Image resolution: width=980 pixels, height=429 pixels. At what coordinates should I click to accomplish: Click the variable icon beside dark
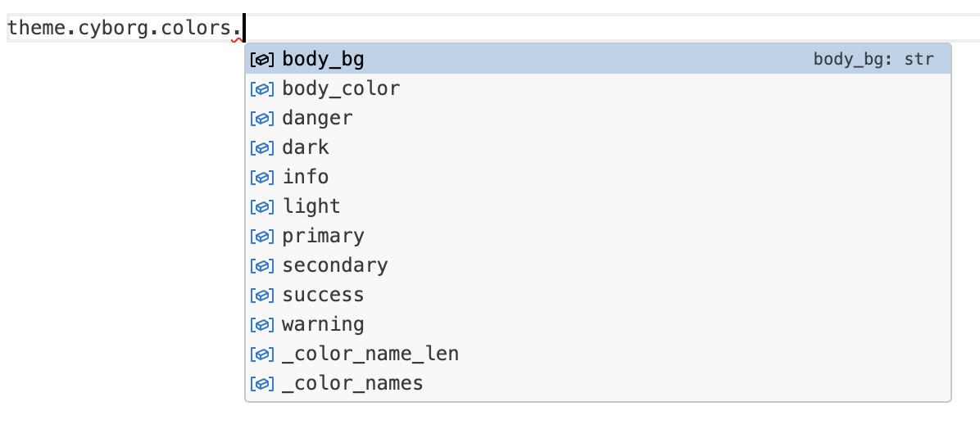[x=261, y=148]
